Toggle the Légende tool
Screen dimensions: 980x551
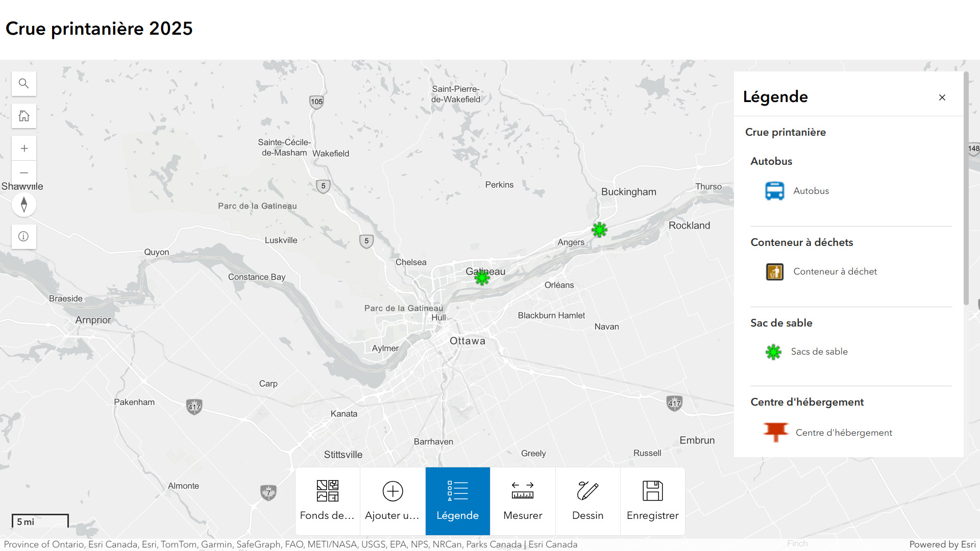coord(457,500)
